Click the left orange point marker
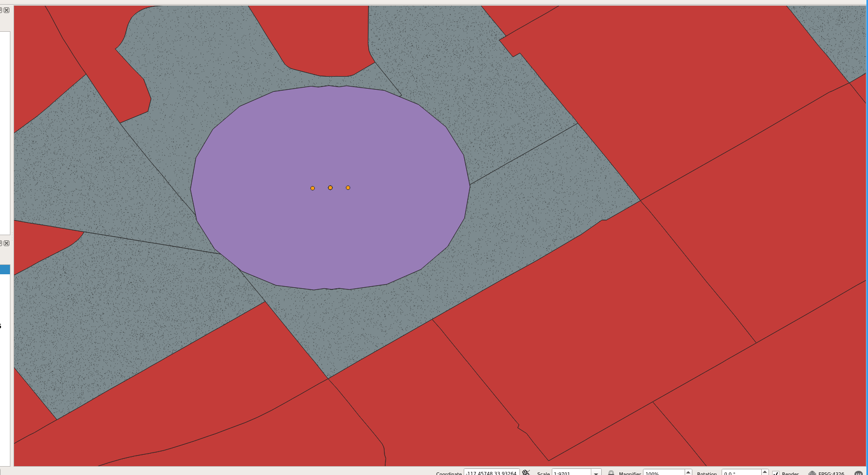The image size is (868, 475). pyautogui.click(x=313, y=188)
